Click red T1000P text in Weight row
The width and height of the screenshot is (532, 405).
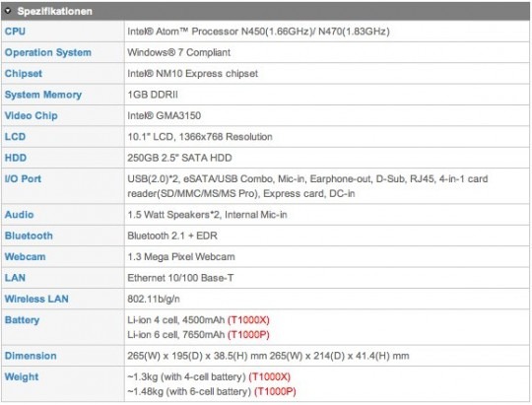[x=275, y=391]
